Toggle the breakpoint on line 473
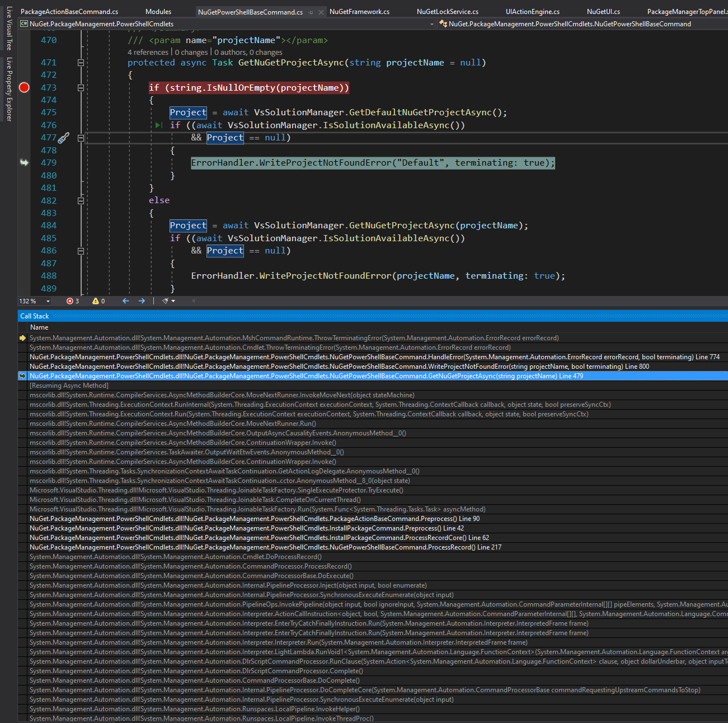This screenshot has width=728, height=723. click(24, 87)
